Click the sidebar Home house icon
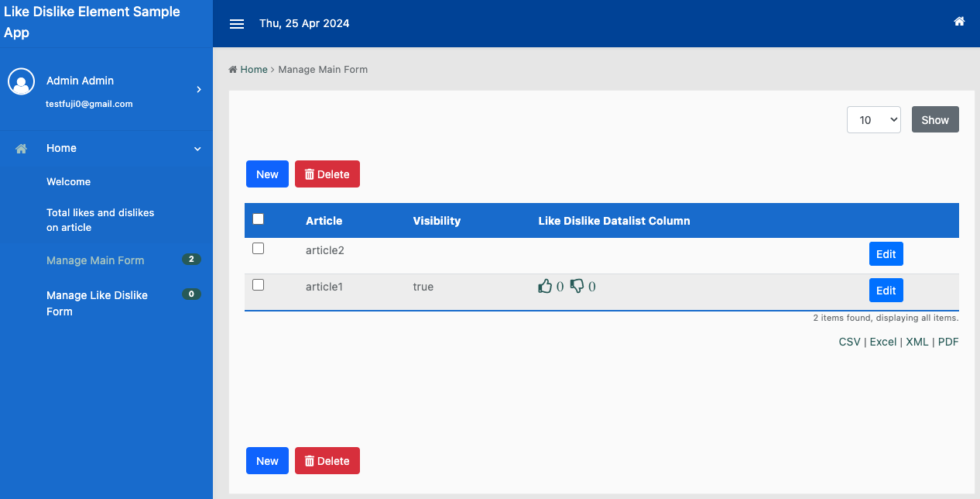980x499 pixels. coord(22,149)
